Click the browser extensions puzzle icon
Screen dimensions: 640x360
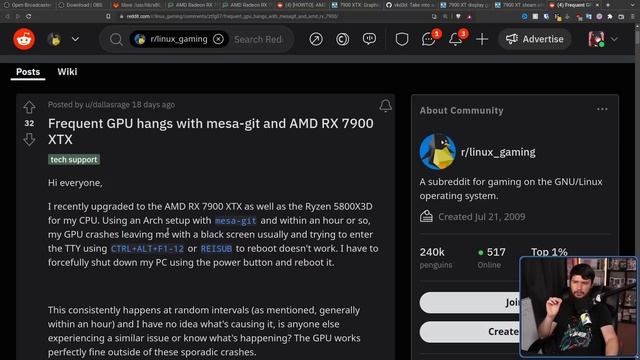pos(610,16)
